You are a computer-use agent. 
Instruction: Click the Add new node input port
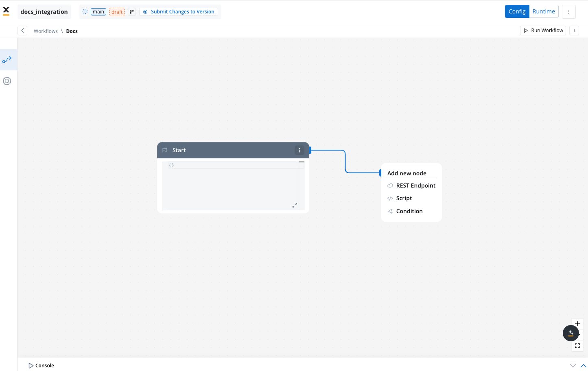(x=380, y=173)
